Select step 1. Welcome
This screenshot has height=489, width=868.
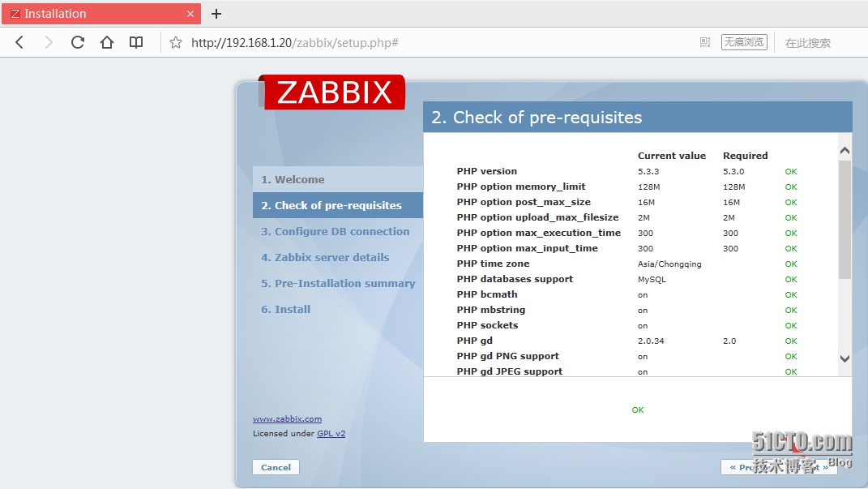coord(338,179)
